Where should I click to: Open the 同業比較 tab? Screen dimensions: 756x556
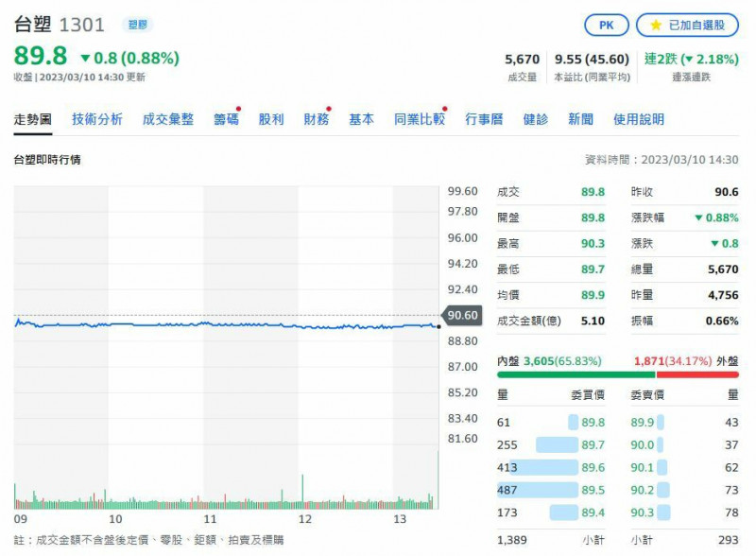click(x=420, y=119)
